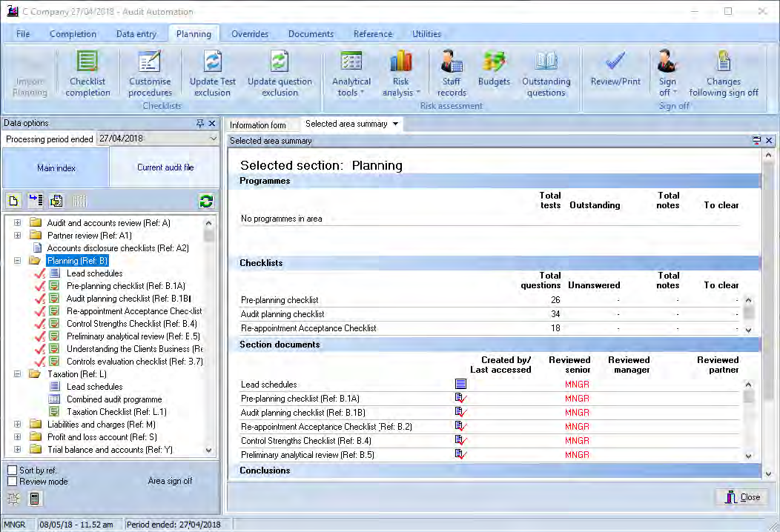Image resolution: width=780 pixels, height=532 pixels.
Task: Open Risk analysis chart tool
Action: (401, 73)
